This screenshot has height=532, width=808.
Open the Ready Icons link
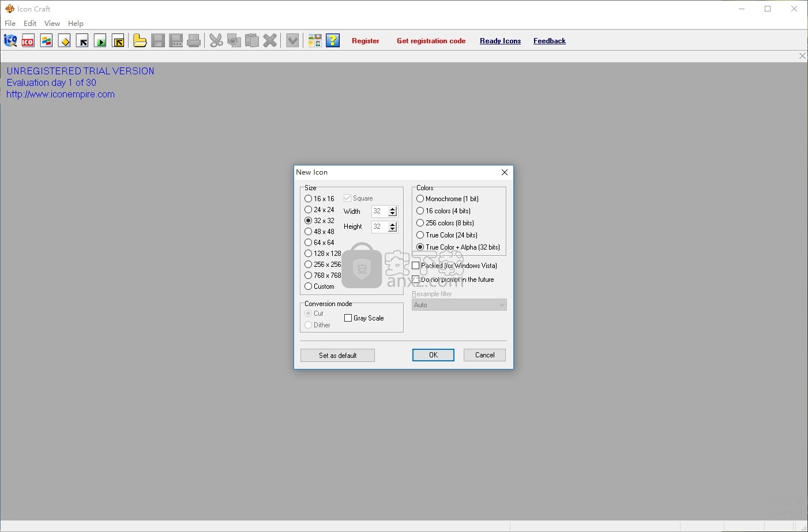(x=500, y=41)
